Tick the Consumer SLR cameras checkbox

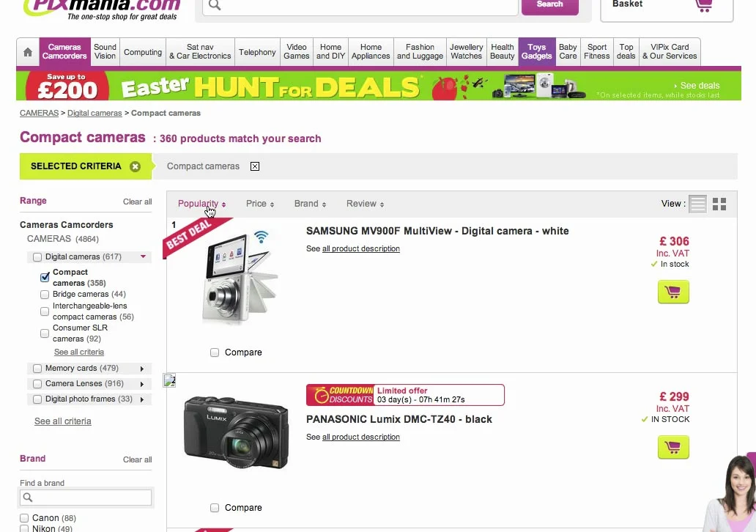(45, 333)
